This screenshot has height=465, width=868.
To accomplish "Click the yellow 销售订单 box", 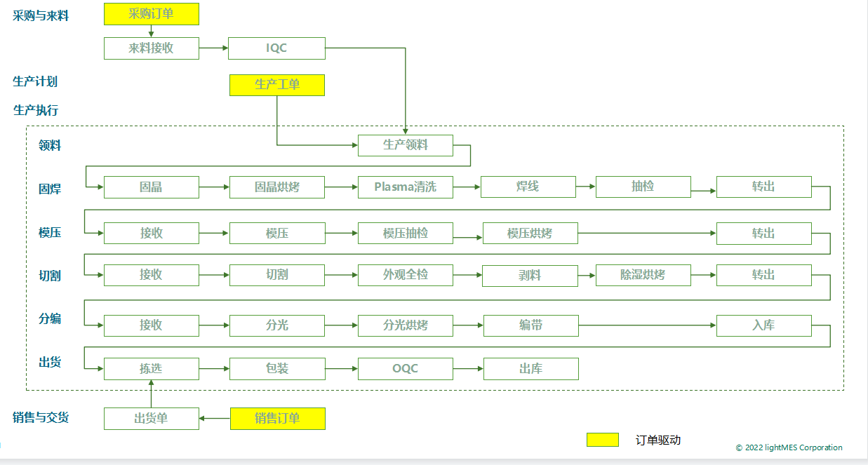I will pyautogui.click(x=277, y=419).
